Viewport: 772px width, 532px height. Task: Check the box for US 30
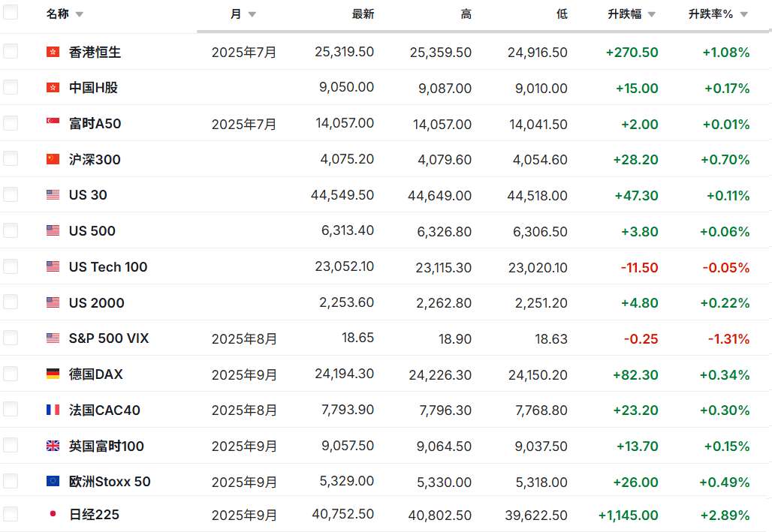pos(11,194)
